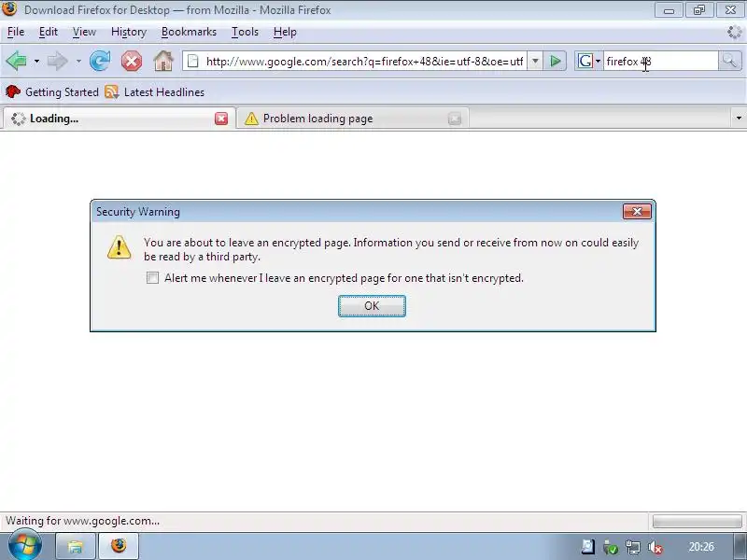This screenshot has height=560, width=747.
Task: Open the File menu
Action: (x=16, y=32)
